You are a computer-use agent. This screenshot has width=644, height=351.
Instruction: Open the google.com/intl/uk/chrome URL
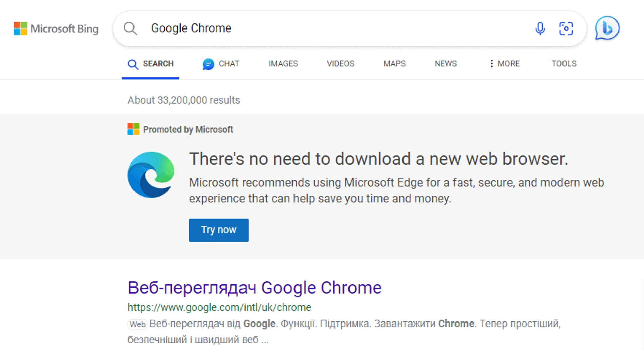pyautogui.click(x=219, y=307)
